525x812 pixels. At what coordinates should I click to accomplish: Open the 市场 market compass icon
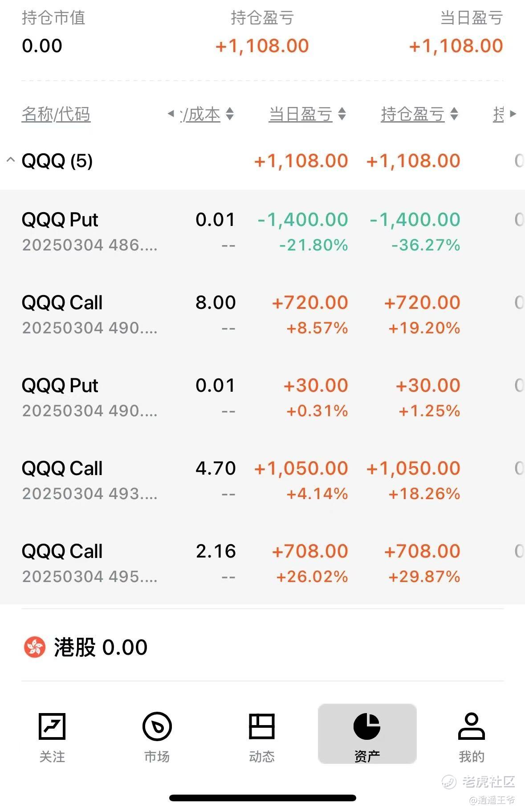tap(157, 726)
